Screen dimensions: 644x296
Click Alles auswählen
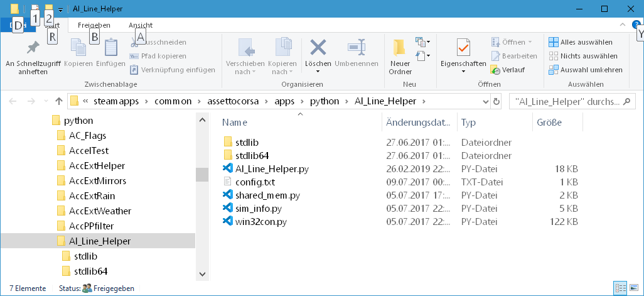point(581,42)
